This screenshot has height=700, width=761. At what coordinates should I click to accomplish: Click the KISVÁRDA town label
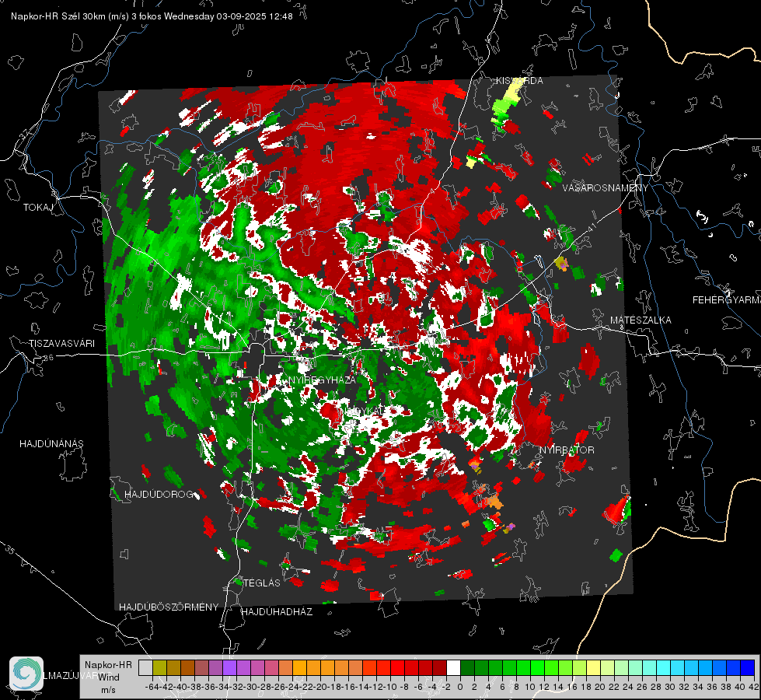pos(519,81)
